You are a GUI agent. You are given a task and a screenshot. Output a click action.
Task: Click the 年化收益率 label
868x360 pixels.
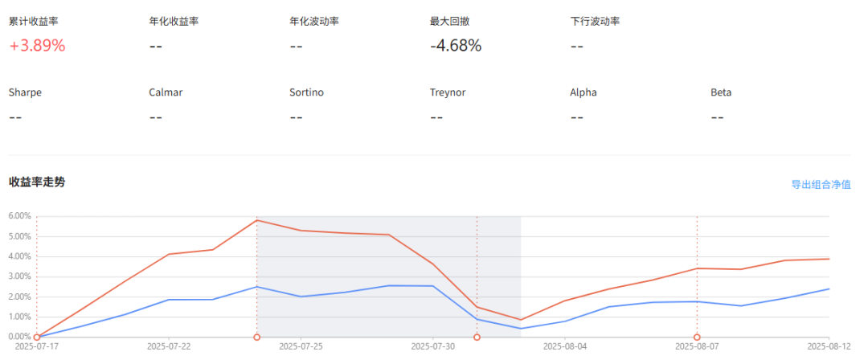point(174,21)
